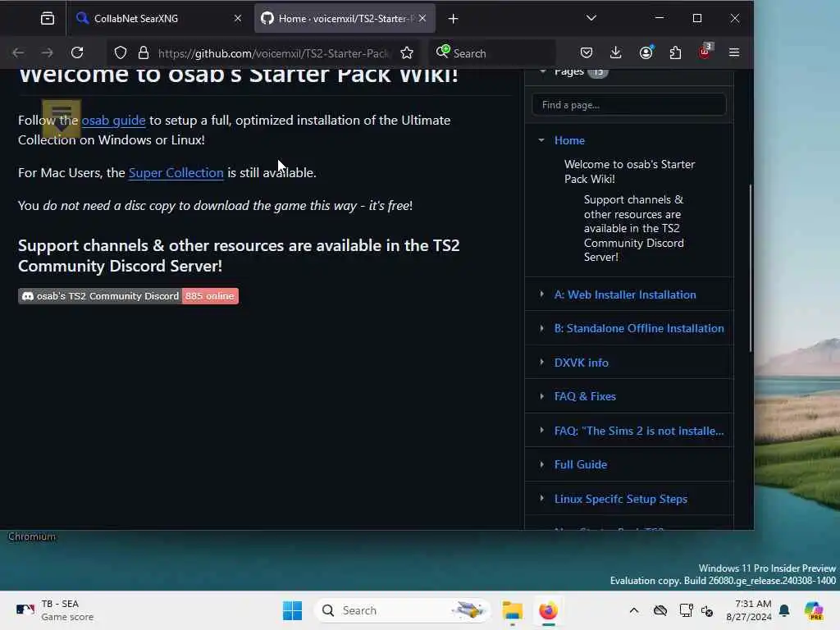Go forward with the forward arrow
840x630 pixels.
tap(48, 52)
